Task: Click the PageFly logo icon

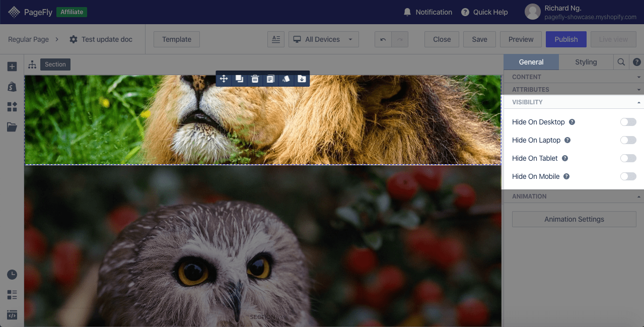Action: coord(14,12)
